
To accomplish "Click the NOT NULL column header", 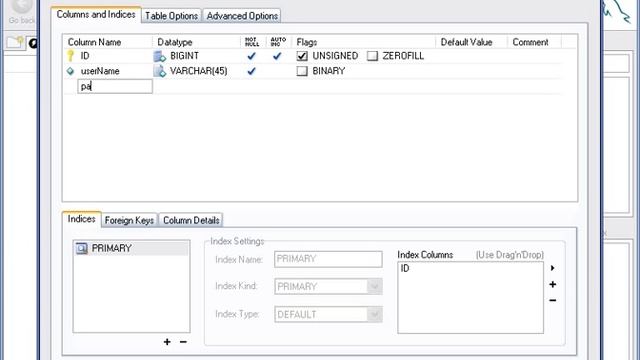I will pos(253,42).
